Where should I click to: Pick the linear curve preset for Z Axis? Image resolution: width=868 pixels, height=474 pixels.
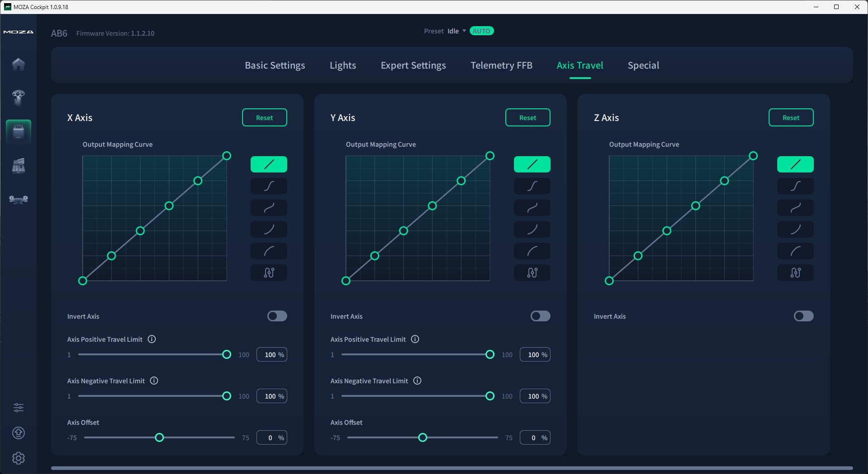coord(795,164)
